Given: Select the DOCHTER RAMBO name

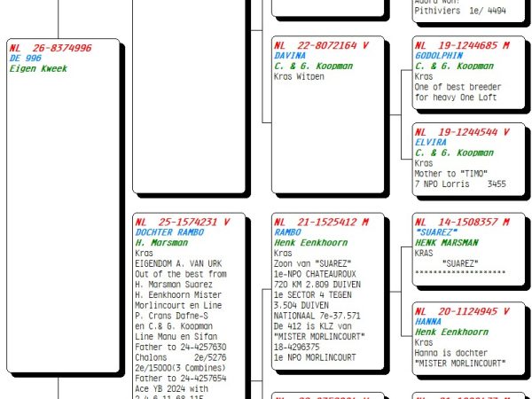Looking at the screenshot, I should pyautogui.click(x=169, y=232).
